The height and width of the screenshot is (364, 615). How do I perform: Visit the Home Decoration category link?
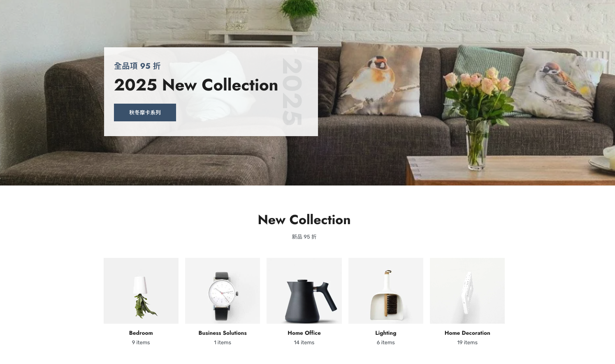tap(467, 333)
